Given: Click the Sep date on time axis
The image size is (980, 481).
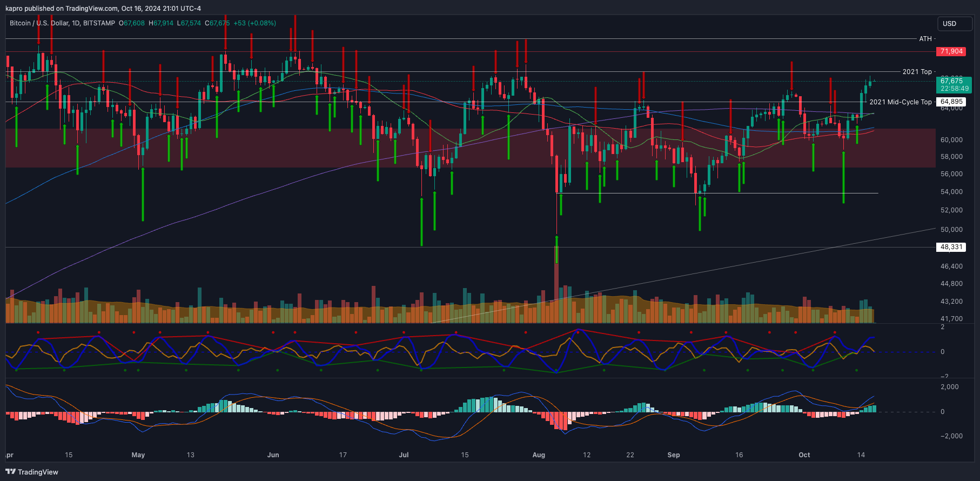Looking at the screenshot, I should coord(674,455).
